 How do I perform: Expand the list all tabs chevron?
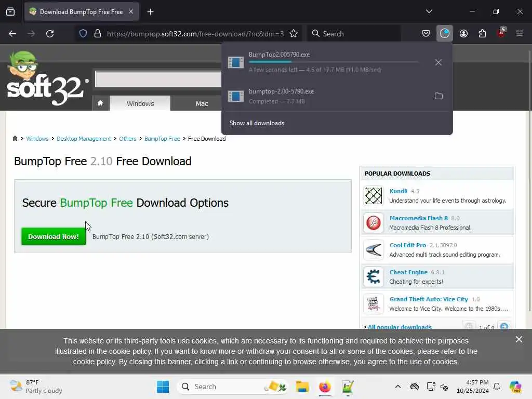point(429,11)
